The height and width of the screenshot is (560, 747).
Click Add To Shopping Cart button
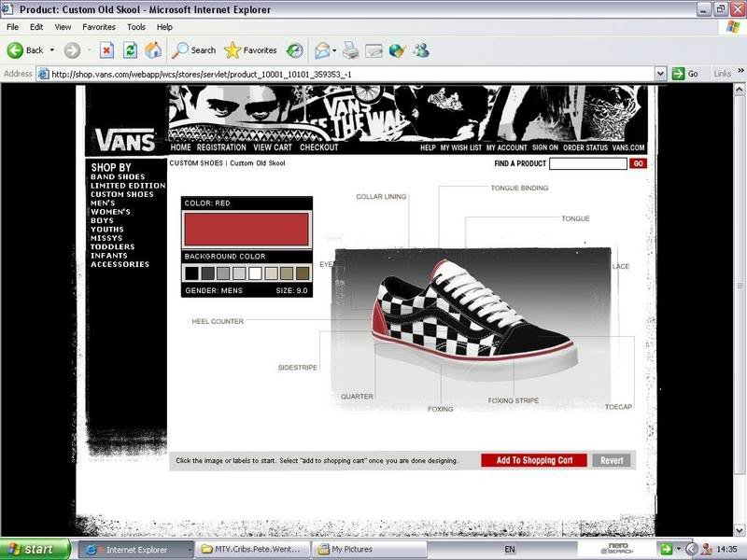click(x=534, y=460)
